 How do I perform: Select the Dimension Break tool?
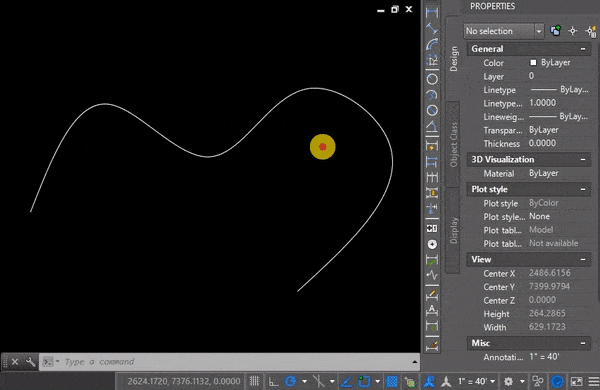point(432,209)
